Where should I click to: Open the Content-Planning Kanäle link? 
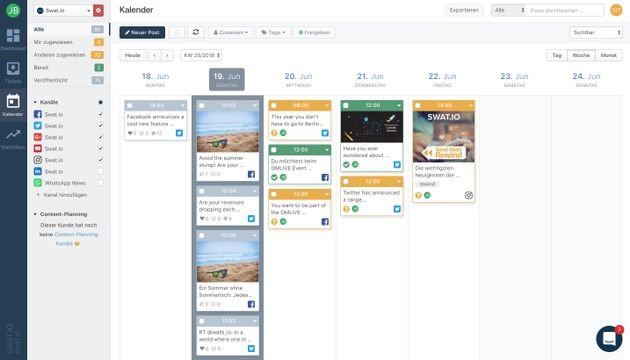pos(76,239)
